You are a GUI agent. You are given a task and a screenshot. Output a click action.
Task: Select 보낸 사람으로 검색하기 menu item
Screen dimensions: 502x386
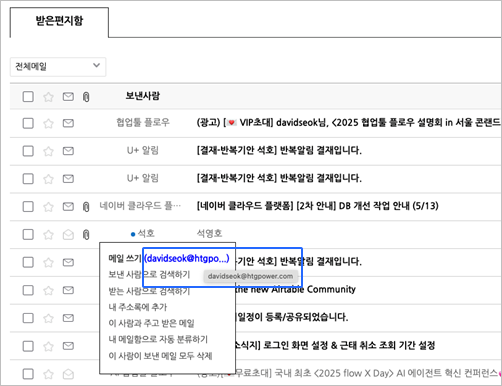click(x=149, y=274)
